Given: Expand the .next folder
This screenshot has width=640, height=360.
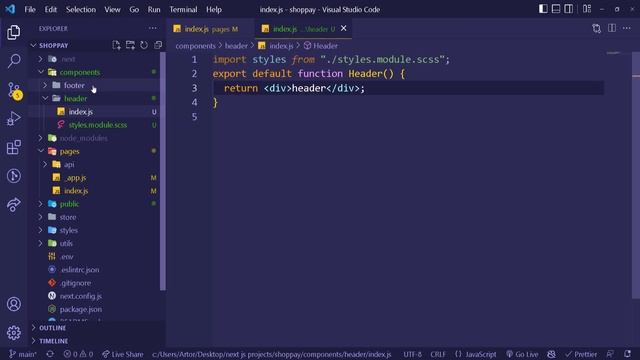Looking at the screenshot, I should coord(40,59).
